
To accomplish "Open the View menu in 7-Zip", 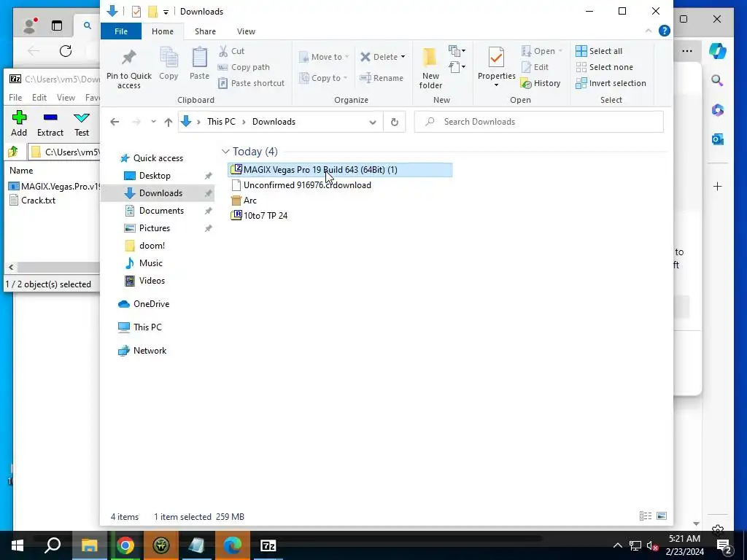I will (x=66, y=98).
